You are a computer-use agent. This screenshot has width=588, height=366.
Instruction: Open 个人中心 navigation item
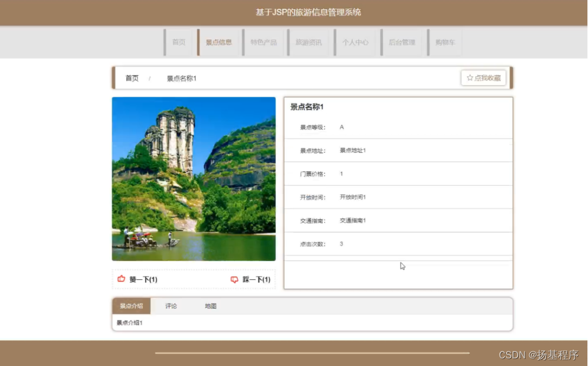pyautogui.click(x=355, y=42)
